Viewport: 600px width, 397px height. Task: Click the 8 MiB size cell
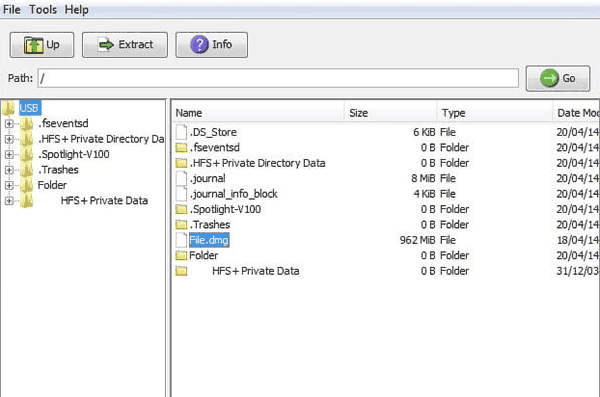423,178
